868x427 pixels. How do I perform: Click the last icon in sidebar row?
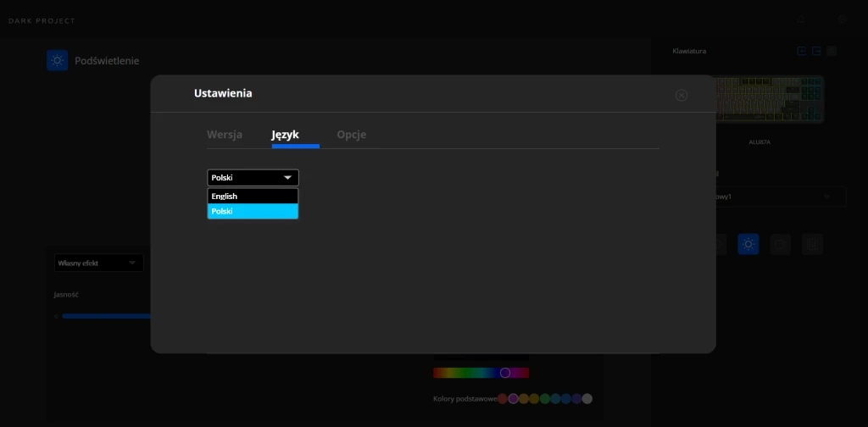point(812,245)
